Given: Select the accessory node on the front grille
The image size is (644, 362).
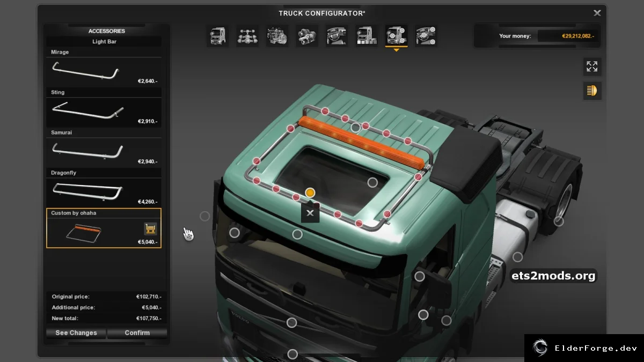Looking at the screenshot, I should [x=291, y=322].
